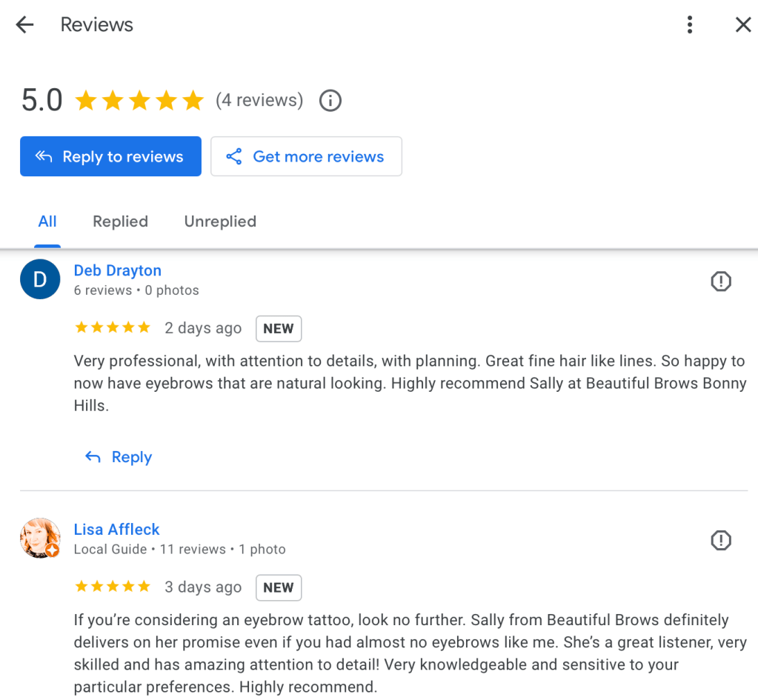
Task: Click the NEW badge on Lisa's review
Action: pos(278,587)
